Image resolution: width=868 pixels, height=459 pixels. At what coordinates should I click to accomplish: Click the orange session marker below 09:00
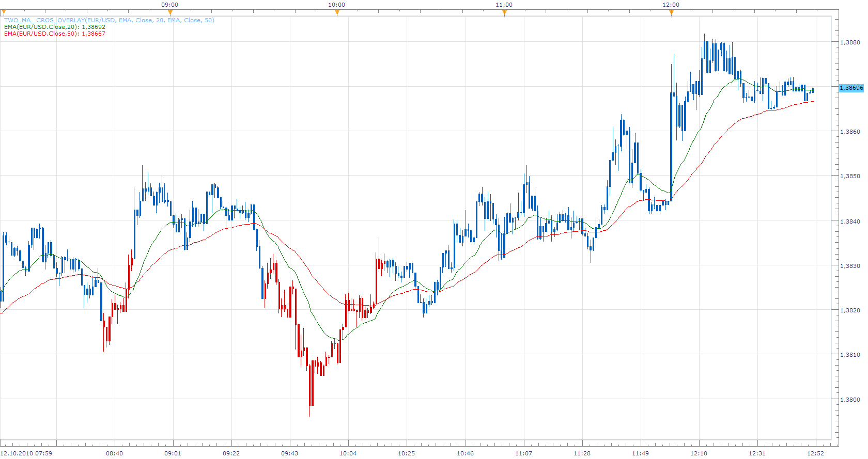[170, 12]
